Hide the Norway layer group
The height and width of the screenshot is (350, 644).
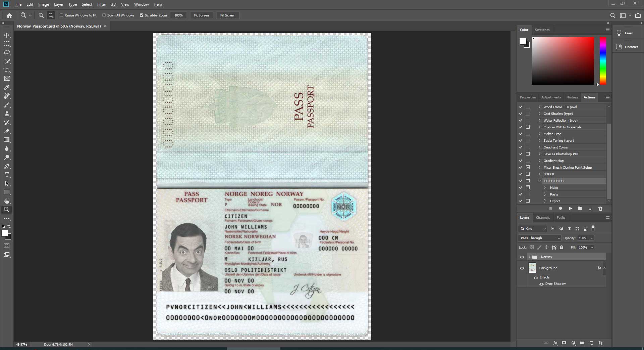click(522, 257)
